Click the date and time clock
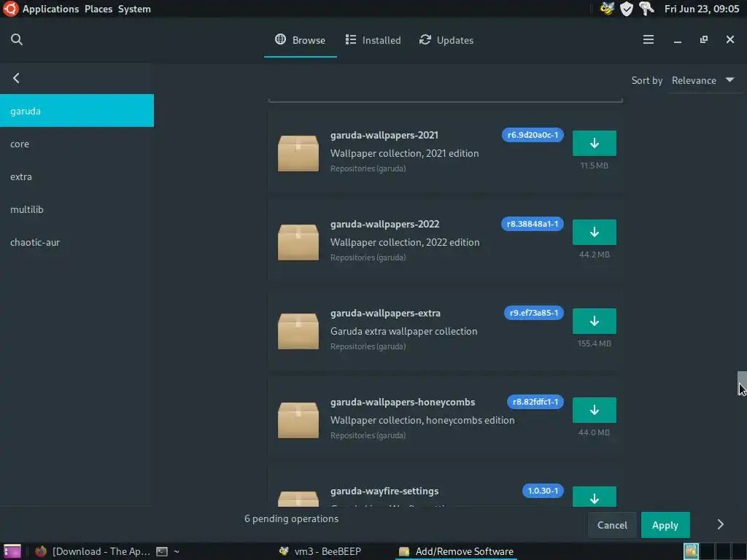Viewport: 747px width, 560px height. click(x=701, y=9)
